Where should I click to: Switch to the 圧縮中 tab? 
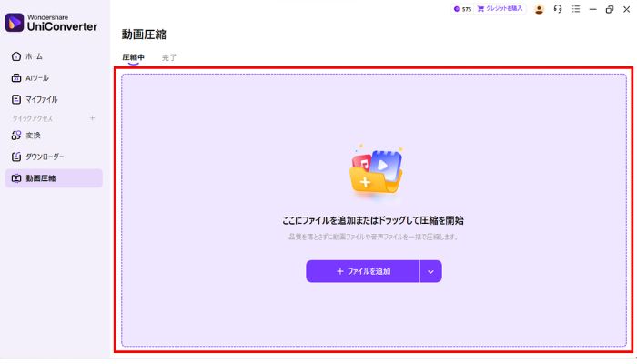pos(133,57)
